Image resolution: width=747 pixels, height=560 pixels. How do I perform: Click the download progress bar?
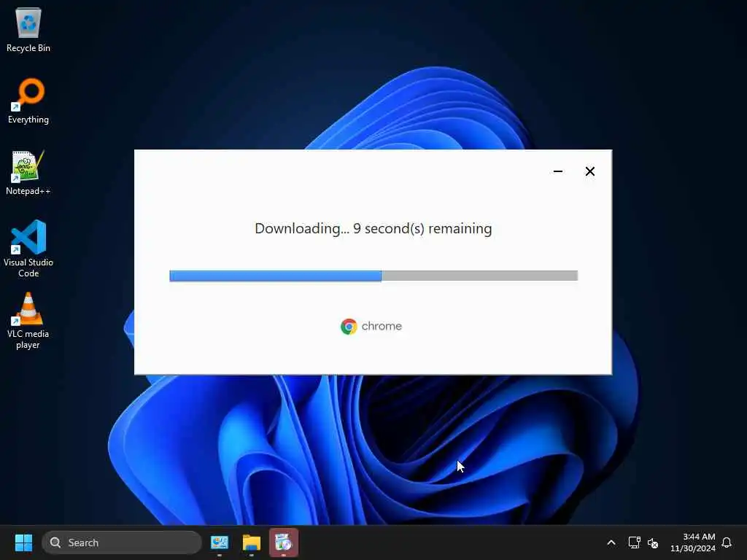pos(373,276)
